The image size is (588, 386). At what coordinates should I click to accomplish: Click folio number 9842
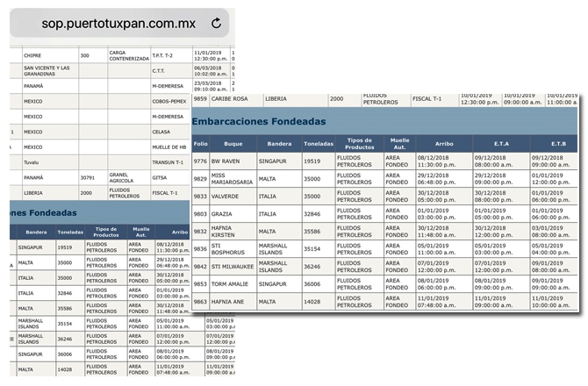(200, 267)
